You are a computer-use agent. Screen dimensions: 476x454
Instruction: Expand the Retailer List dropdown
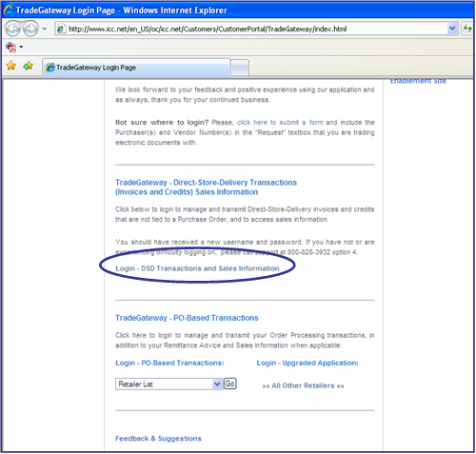point(169,385)
